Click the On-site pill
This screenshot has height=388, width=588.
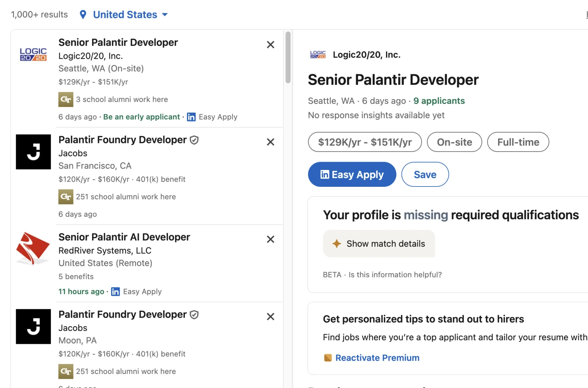(454, 142)
